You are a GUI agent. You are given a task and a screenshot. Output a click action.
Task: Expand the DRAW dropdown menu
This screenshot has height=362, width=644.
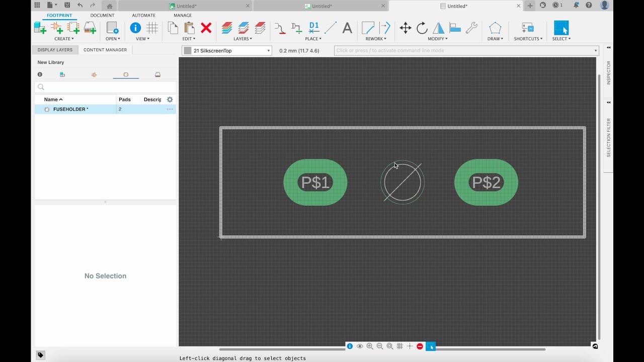tap(495, 39)
